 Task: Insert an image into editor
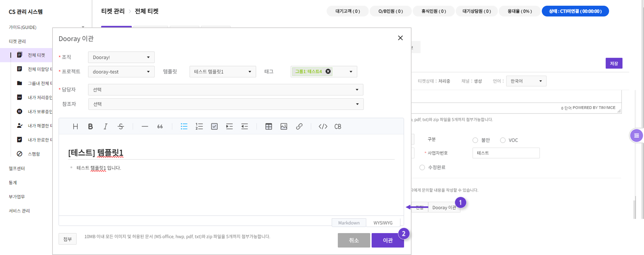click(x=284, y=126)
